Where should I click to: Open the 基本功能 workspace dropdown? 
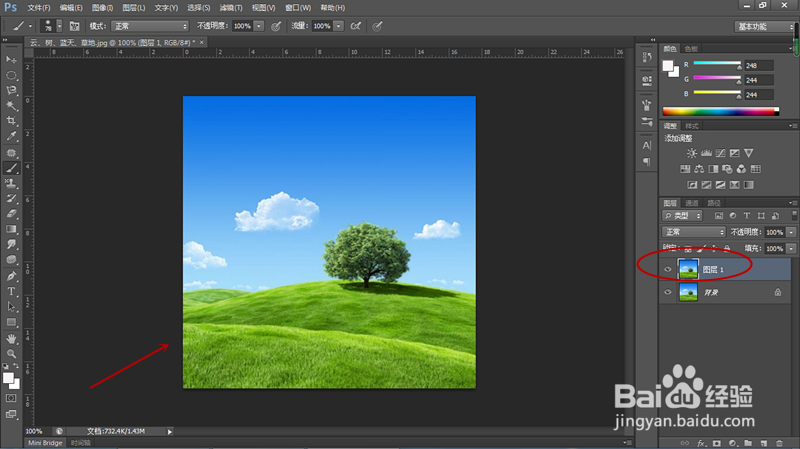(764, 27)
